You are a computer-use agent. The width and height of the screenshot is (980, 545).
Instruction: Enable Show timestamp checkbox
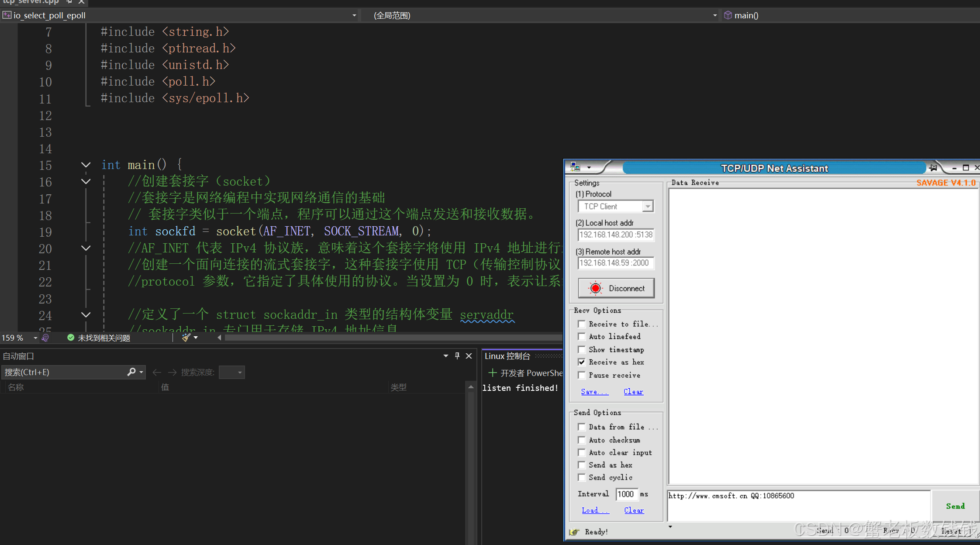pyautogui.click(x=582, y=349)
